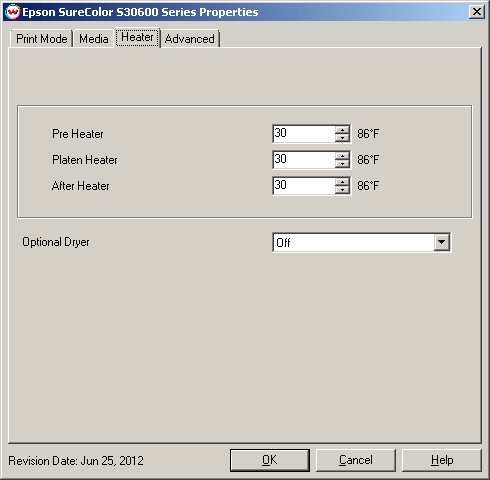The width and height of the screenshot is (490, 480).
Task: Click the 86°F reading beside Platen Heater
Action: point(368,160)
